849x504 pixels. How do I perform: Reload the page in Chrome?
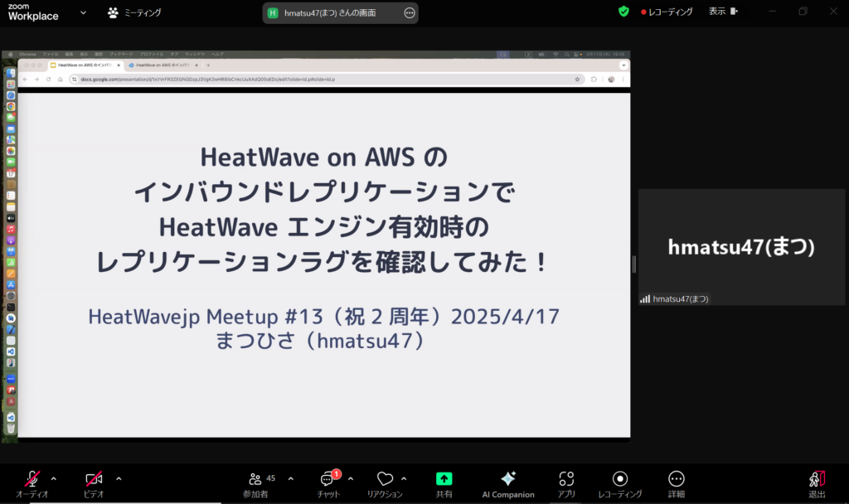(x=49, y=79)
